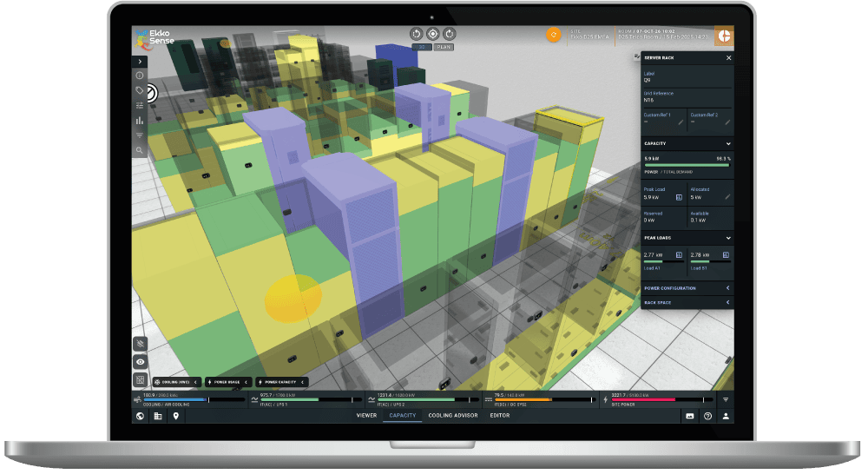Expand the RACK SPACE section
Viewport: 868px width, 474px height.
(x=687, y=302)
